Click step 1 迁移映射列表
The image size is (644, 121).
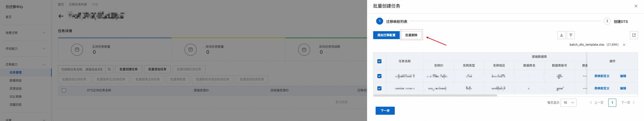[x=392, y=21]
